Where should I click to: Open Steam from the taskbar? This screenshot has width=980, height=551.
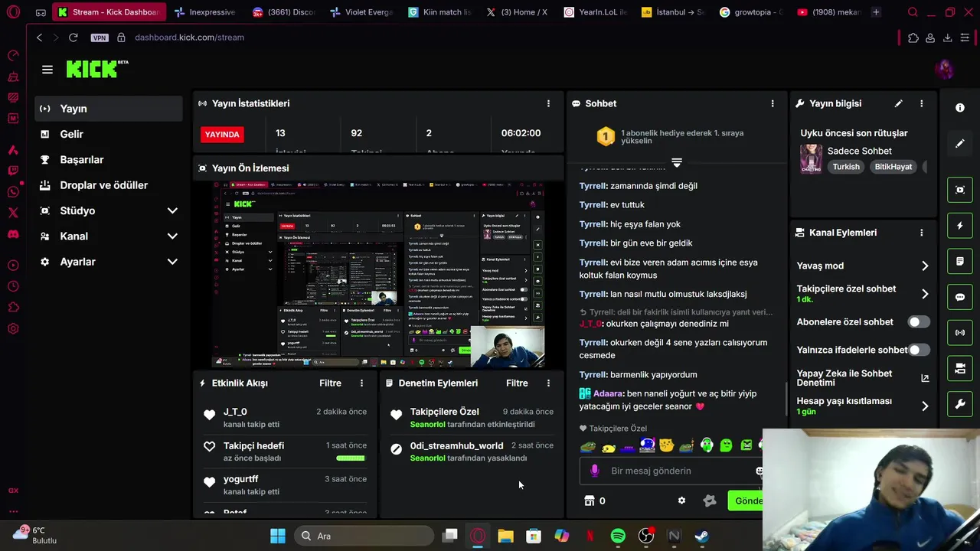tap(702, 536)
